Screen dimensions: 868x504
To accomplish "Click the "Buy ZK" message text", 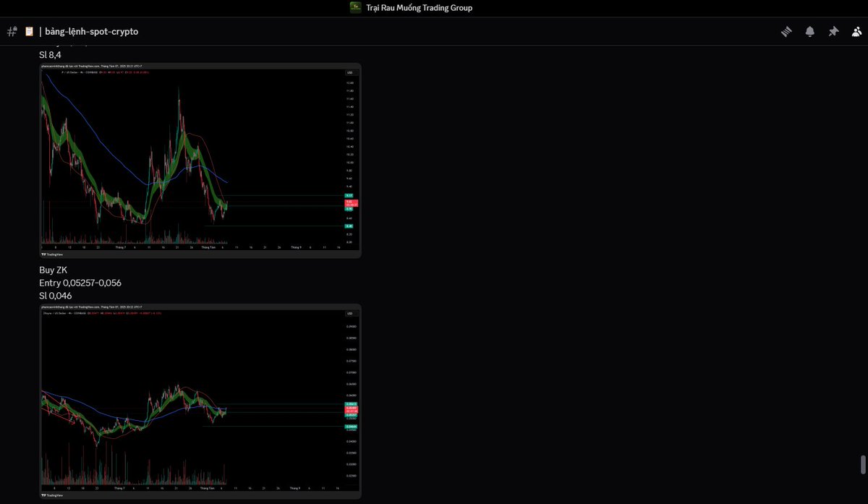I will click(53, 270).
